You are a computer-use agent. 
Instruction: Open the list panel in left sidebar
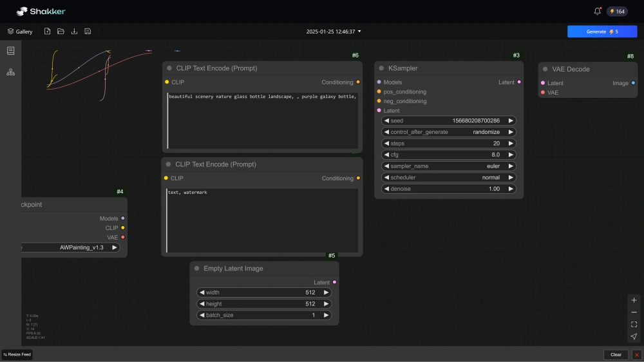click(11, 50)
